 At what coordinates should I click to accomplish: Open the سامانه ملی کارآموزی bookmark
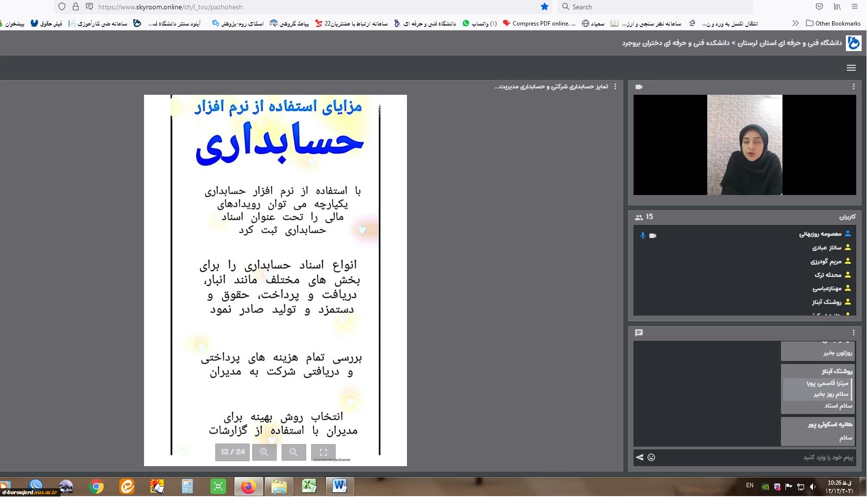98,23
